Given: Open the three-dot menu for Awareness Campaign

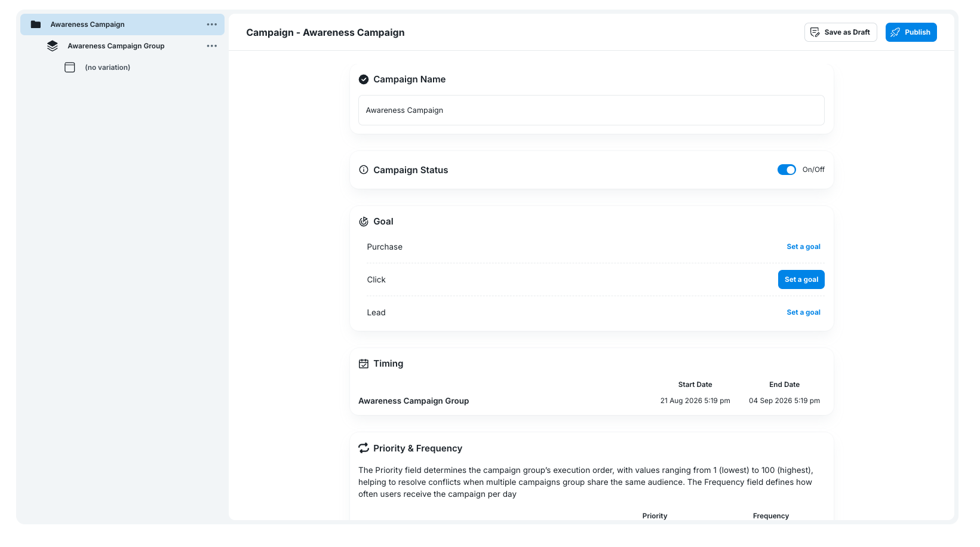Looking at the screenshot, I should (212, 24).
